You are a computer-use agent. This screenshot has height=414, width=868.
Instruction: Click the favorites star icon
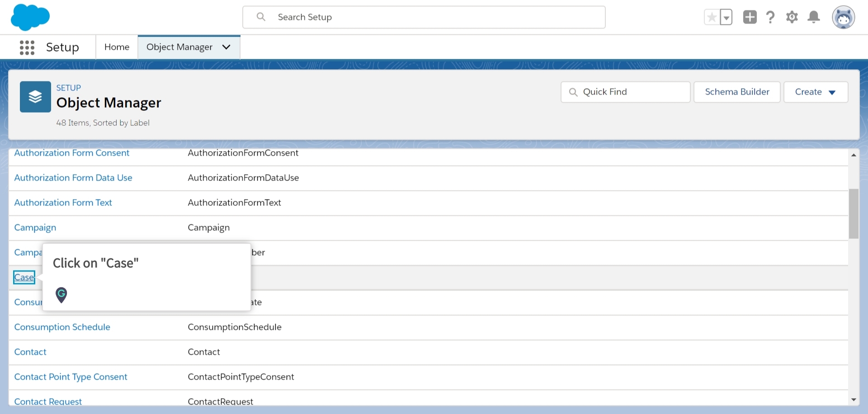pyautogui.click(x=712, y=17)
